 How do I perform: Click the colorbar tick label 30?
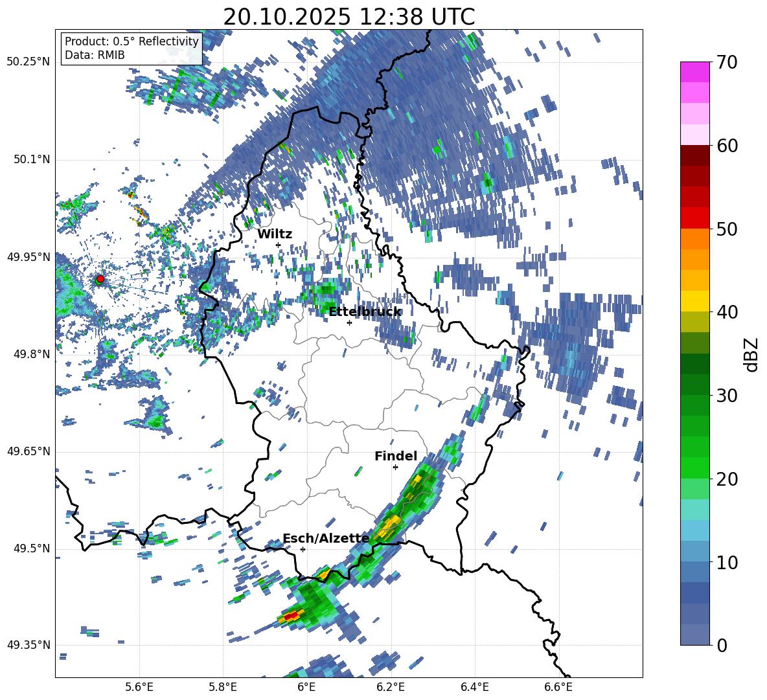(727, 396)
